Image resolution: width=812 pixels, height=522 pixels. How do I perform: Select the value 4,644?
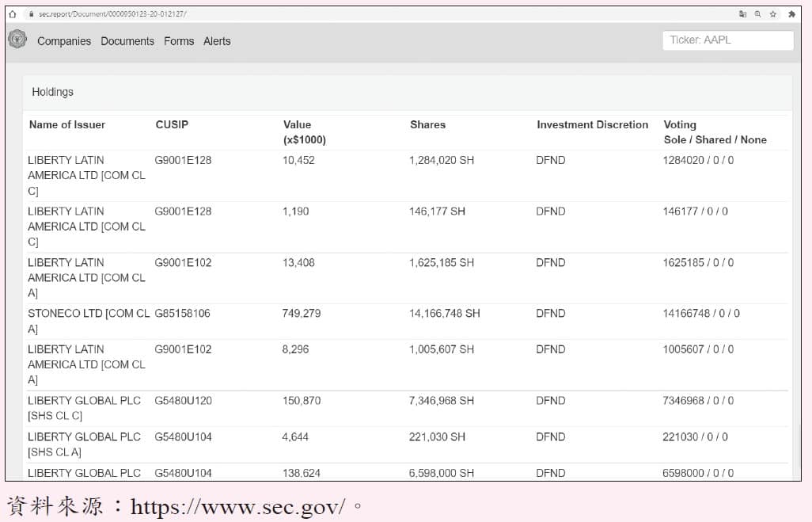tap(295, 437)
